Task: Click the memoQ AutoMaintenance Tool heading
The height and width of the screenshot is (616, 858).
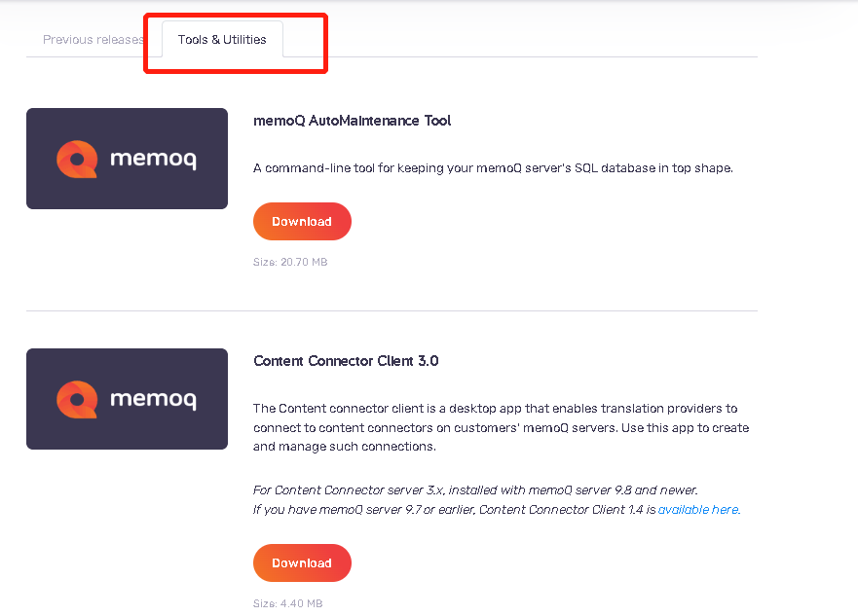Action: tap(352, 121)
